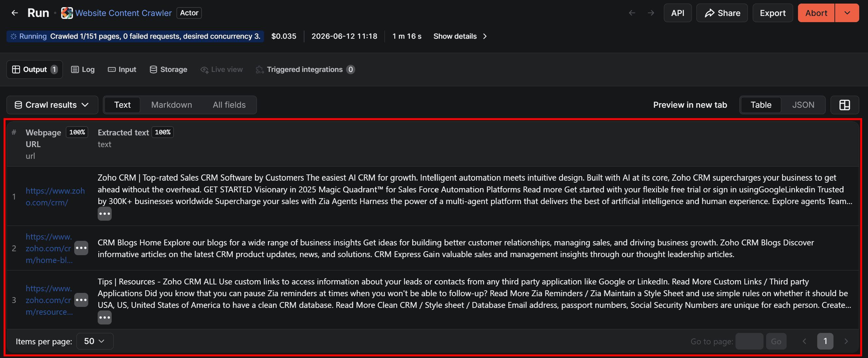This screenshot has height=358, width=868.
Task: Abort the running crawl
Action: (816, 13)
